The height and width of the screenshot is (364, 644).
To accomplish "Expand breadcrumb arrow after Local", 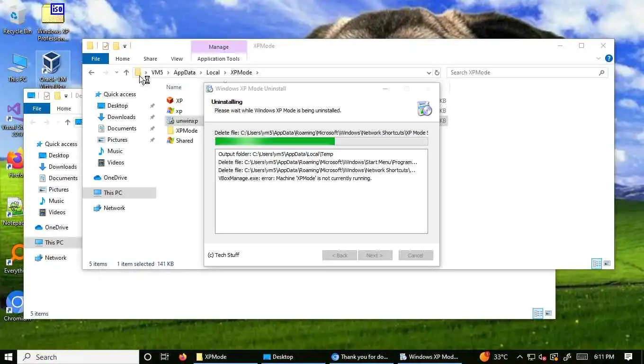I will pos(225,73).
